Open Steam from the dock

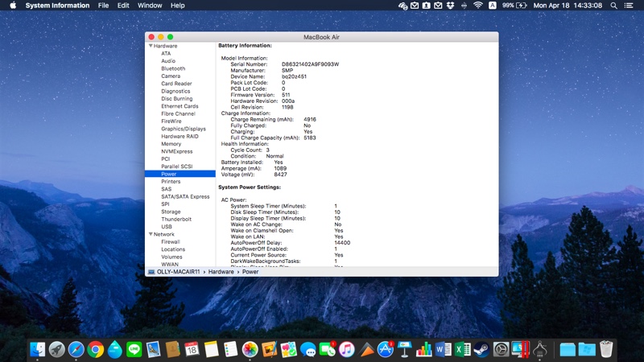point(481,350)
